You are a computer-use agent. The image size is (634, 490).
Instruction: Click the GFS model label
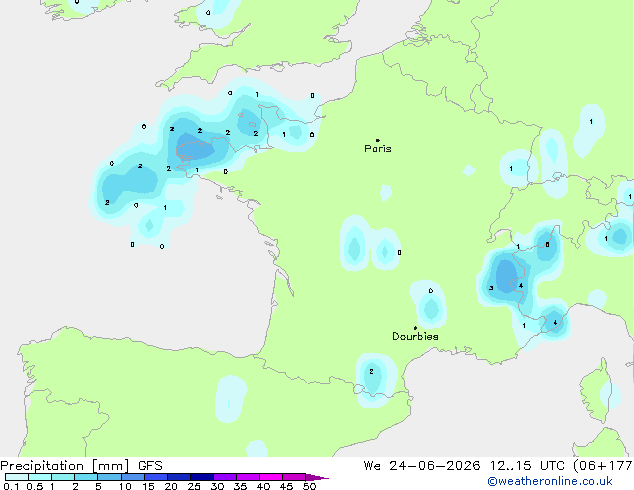[x=150, y=466]
